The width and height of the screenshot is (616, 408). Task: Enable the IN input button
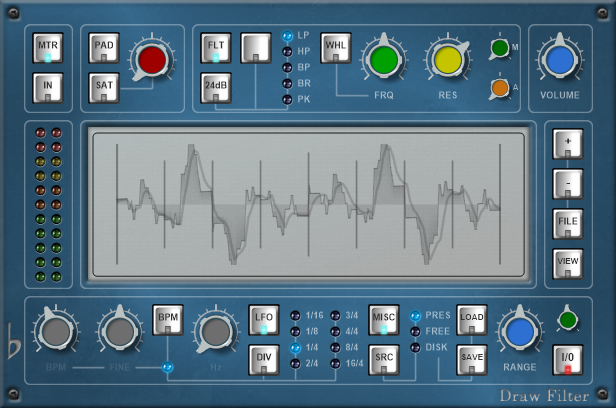tap(48, 89)
